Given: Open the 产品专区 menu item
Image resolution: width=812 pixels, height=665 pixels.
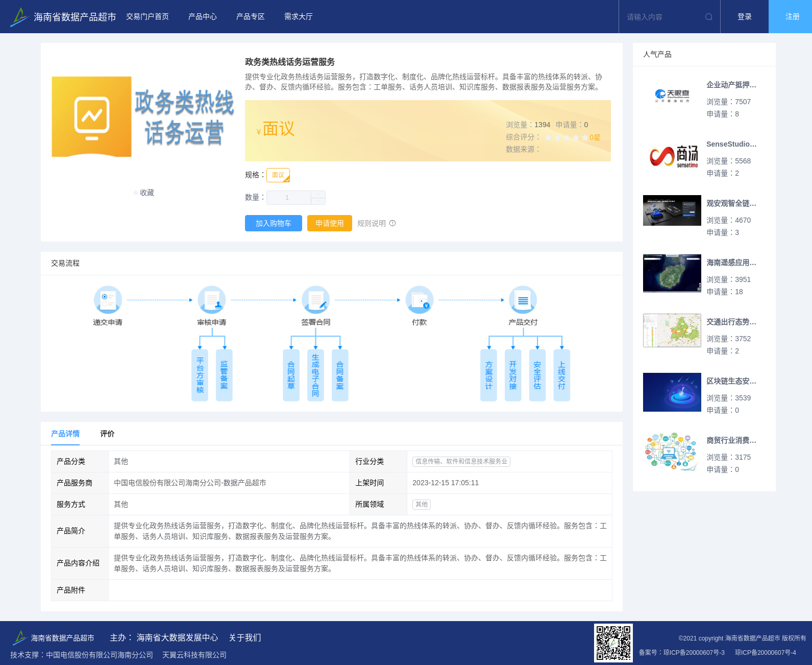Looking at the screenshot, I should coord(251,17).
